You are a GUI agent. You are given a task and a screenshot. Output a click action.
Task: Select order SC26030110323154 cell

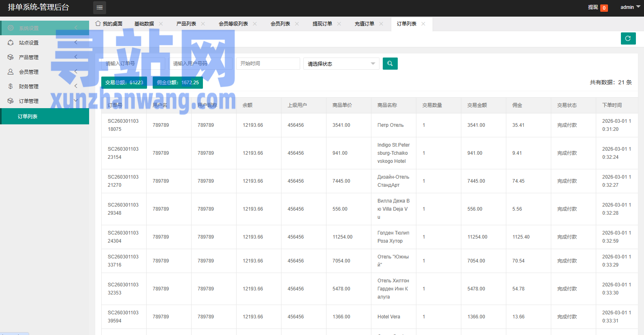coord(124,153)
